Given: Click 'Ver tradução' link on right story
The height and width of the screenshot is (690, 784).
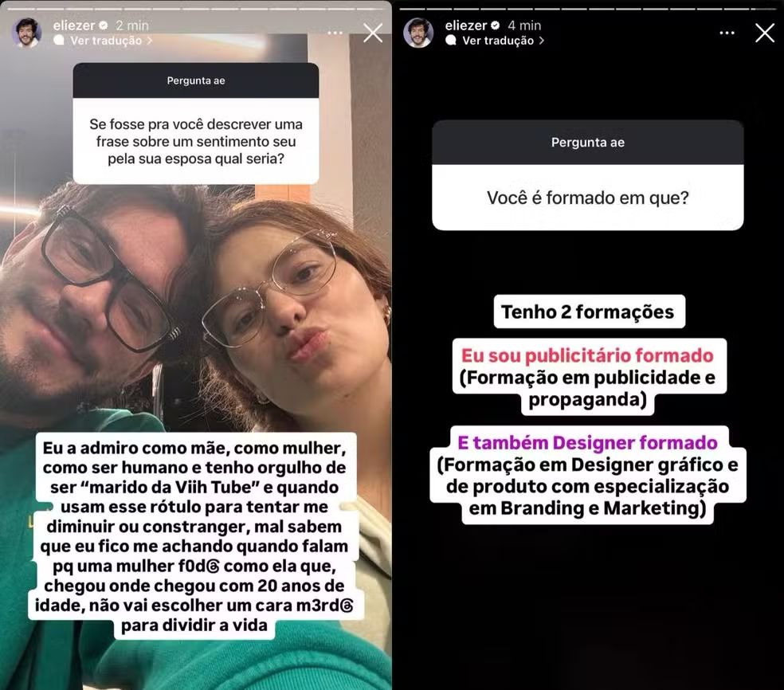Looking at the screenshot, I should 498,41.
